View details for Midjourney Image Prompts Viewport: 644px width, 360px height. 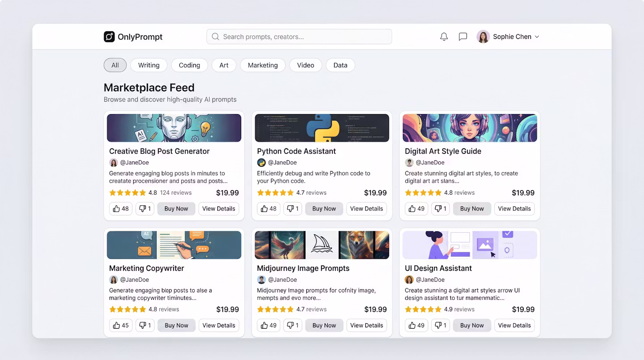click(366, 326)
